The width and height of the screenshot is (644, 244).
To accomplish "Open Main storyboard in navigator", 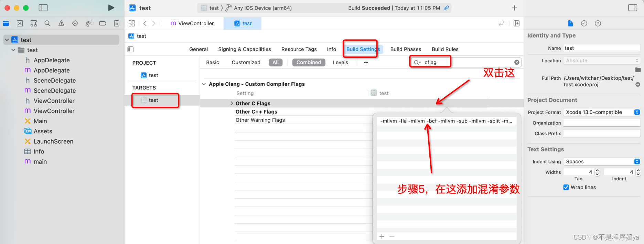I will point(40,121).
